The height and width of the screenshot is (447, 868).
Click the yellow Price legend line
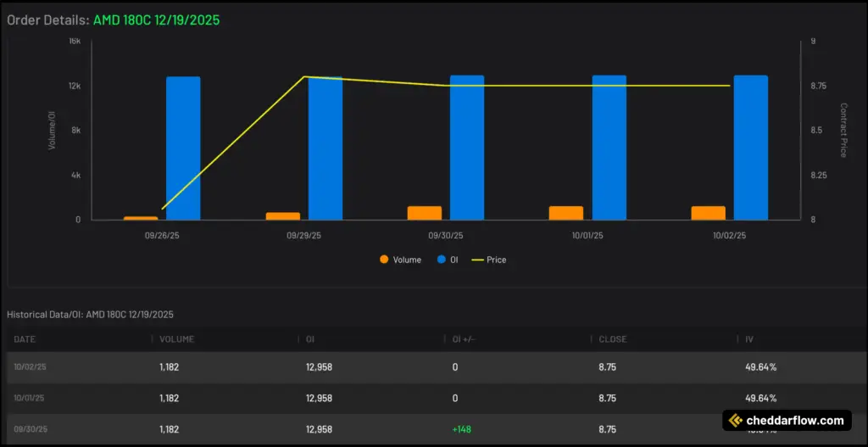tap(477, 260)
